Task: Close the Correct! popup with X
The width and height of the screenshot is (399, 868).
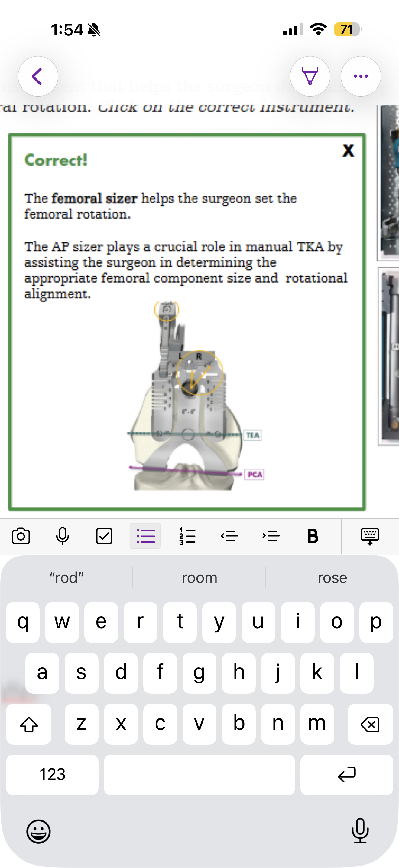Action: coord(348,150)
